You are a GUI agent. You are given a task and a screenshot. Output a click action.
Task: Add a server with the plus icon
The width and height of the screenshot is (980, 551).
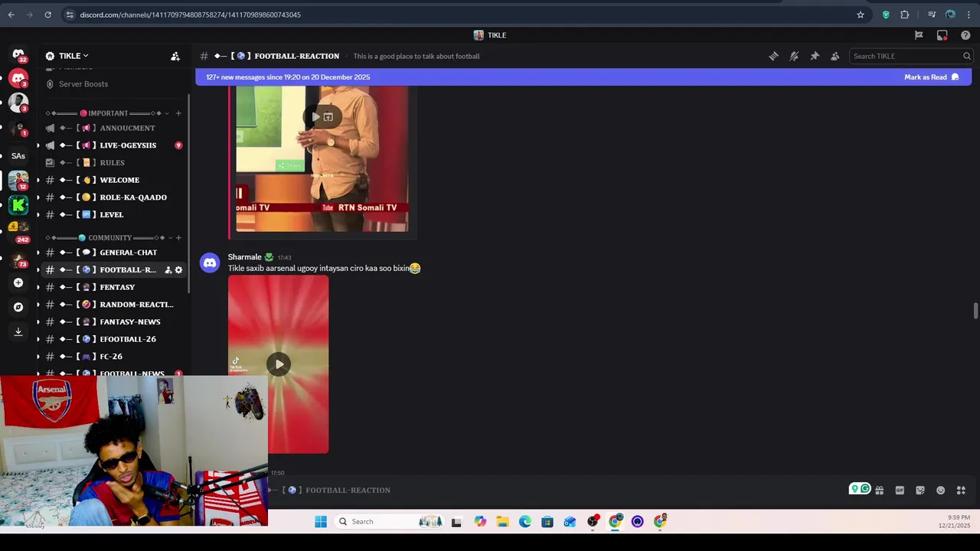click(x=18, y=282)
